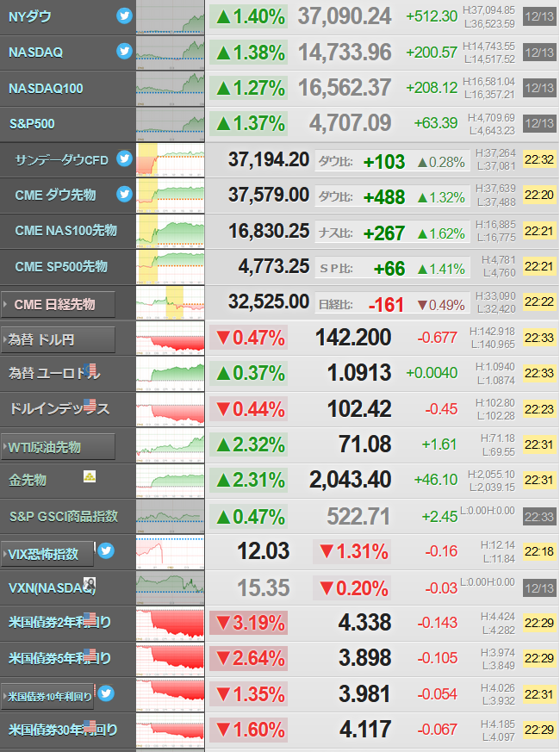This screenshot has height=752, width=560.
Task: Click the Twitter icon beside VIX恐怖指数
Action: pyautogui.click(x=106, y=550)
